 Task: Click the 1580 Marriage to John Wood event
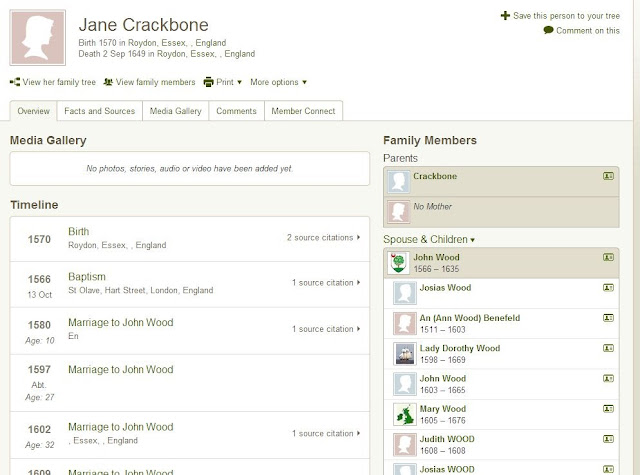[x=120, y=322]
